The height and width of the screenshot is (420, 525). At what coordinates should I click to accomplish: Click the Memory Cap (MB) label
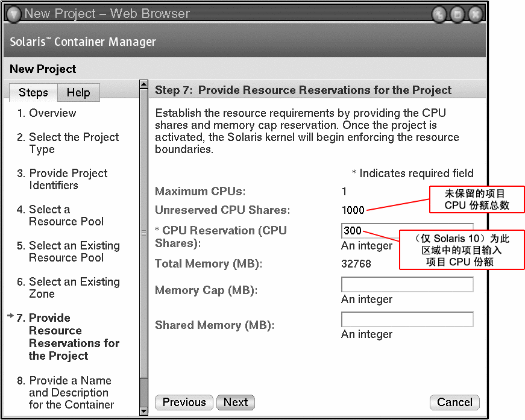(x=206, y=290)
